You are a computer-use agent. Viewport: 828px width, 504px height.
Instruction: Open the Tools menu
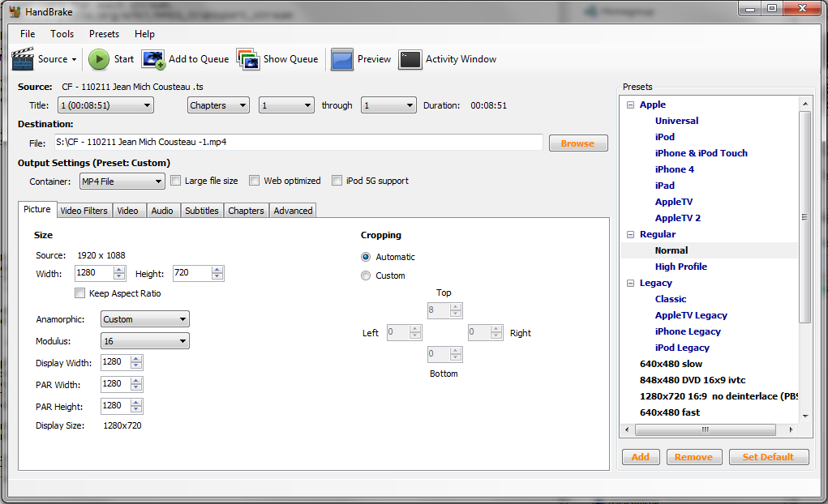click(x=62, y=34)
